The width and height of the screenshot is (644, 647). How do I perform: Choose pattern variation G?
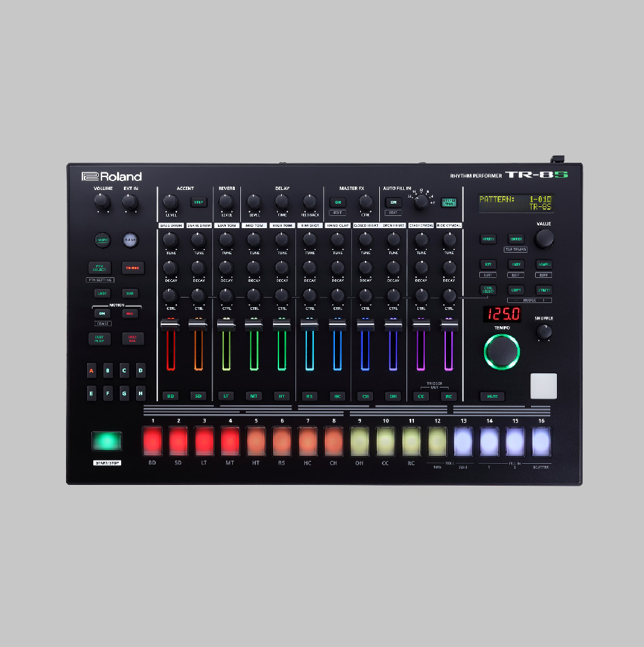coord(124,393)
